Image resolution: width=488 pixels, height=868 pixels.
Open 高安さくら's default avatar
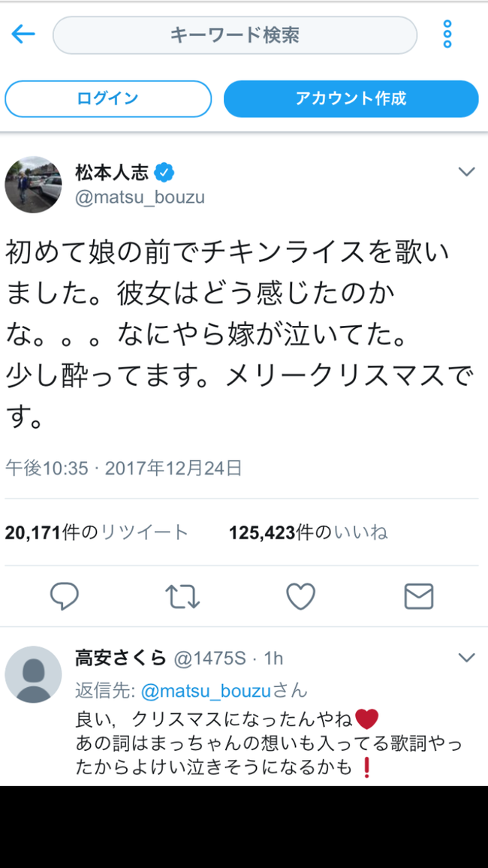pos(33,674)
